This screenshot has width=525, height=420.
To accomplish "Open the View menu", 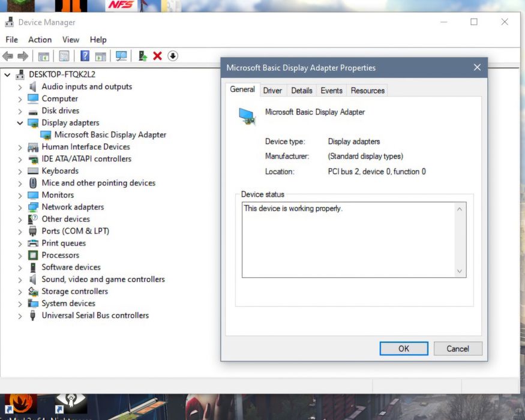I will [71, 40].
